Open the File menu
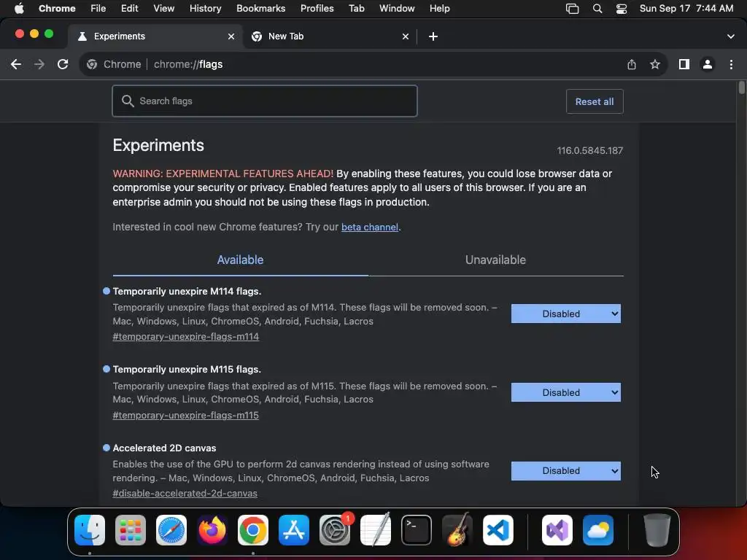The height and width of the screenshot is (560, 747). point(98,9)
